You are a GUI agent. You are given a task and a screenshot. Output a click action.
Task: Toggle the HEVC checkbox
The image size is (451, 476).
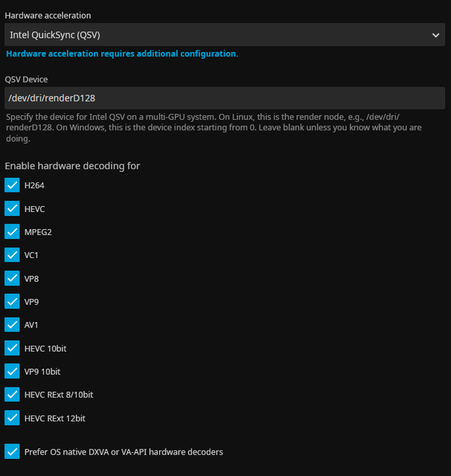click(12, 208)
